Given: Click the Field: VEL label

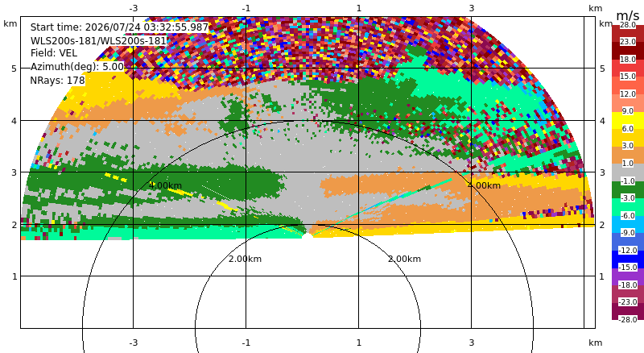Looking at the screenshot, I should [x=54, y=53].
